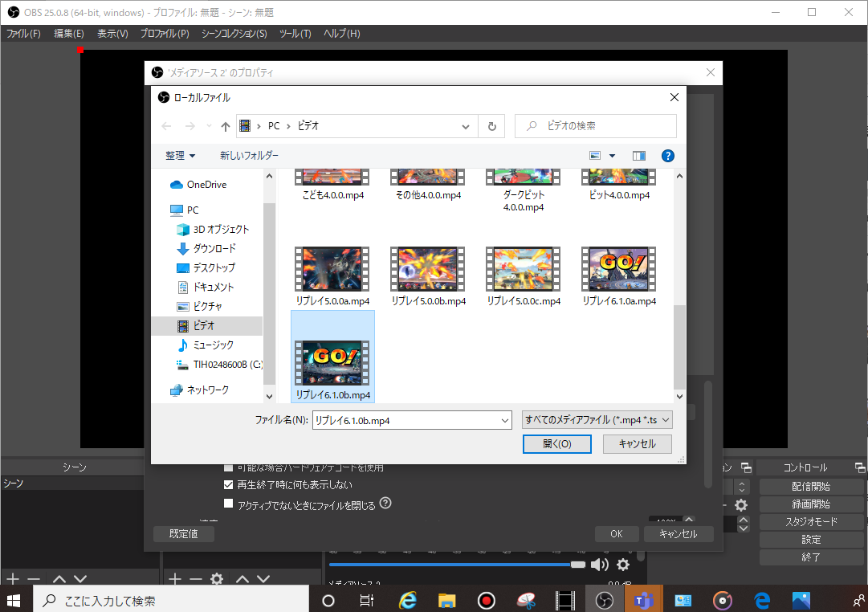Screen dimensions: 868x612
Task: Open ファイル(F) menu
Action: point(23,33)
